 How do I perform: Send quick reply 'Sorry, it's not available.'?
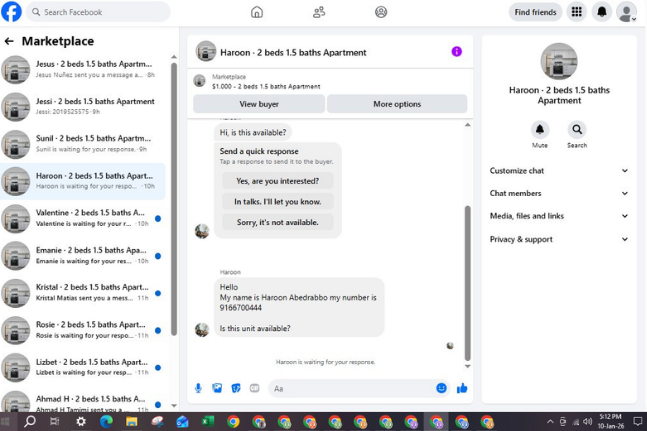click(x=278, y=222)
